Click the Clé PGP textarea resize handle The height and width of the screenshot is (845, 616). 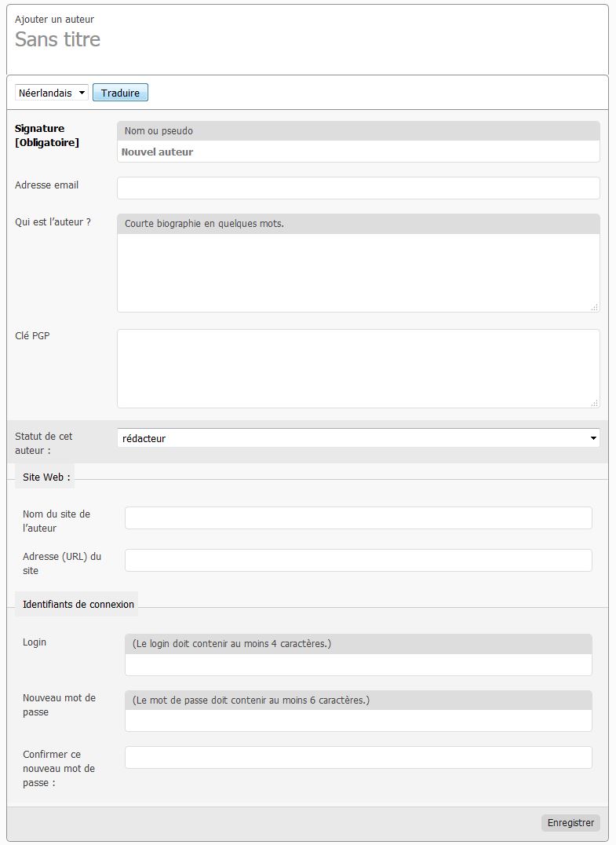(x=594, y=403)
